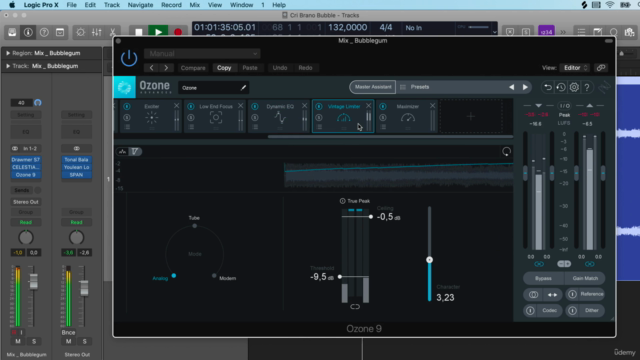Click the I/O meter options button

564,106
